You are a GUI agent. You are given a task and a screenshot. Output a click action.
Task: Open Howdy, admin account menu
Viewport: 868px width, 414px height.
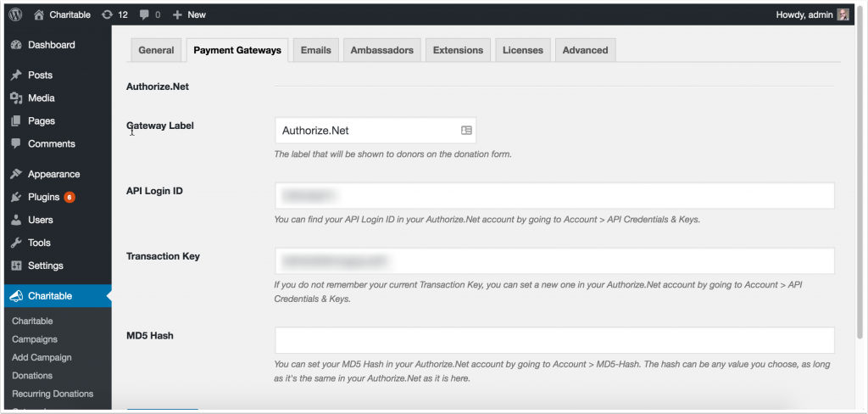(x=811, y=15)
